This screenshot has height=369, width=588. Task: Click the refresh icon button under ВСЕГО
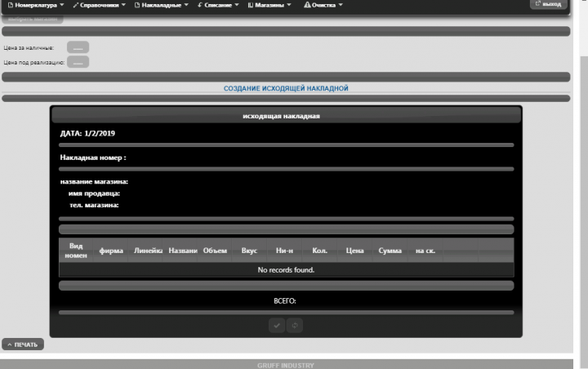(295, 326)
